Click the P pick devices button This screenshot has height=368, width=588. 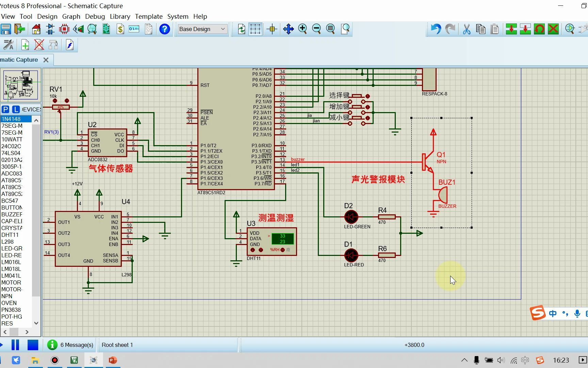coord(5,109)
